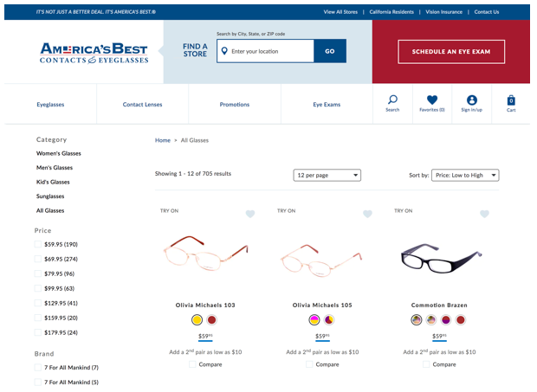Select All Glasses category

point(50,210)
